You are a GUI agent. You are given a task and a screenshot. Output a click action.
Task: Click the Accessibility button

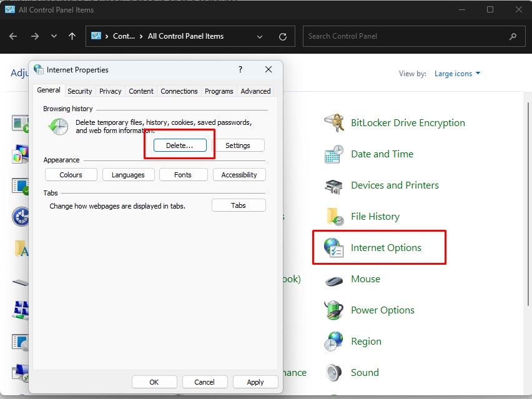[239, 175]
